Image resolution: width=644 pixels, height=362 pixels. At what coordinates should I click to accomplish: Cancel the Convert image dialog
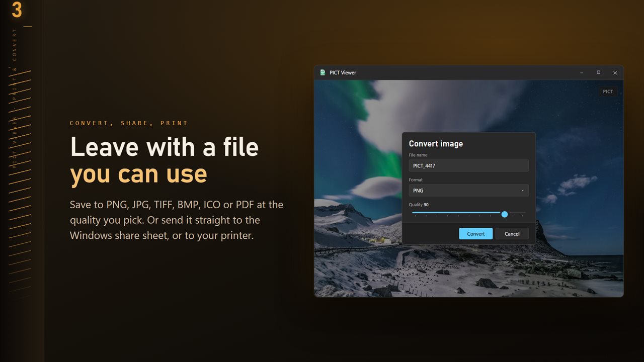point(512,233)
